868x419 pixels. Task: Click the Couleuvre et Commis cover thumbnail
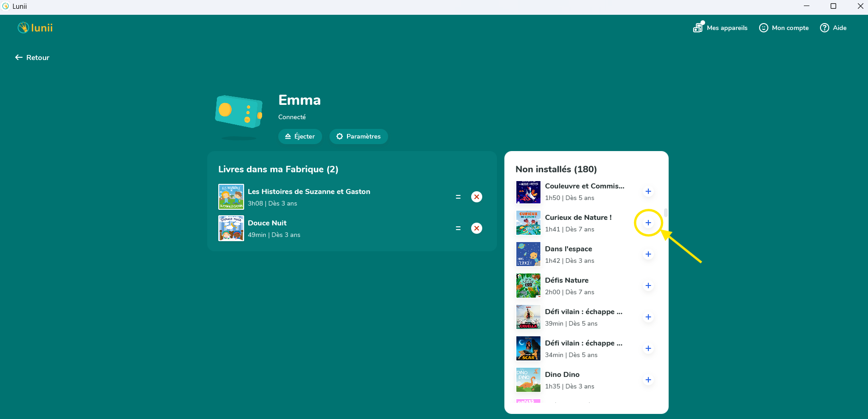pyautogui.click(x=528, y=192)
